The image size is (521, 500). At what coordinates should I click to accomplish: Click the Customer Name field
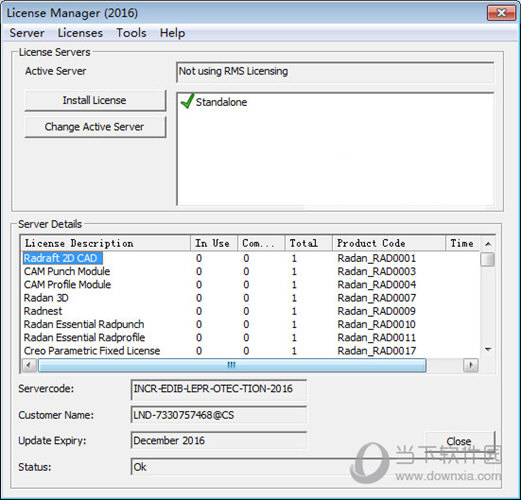219,415
